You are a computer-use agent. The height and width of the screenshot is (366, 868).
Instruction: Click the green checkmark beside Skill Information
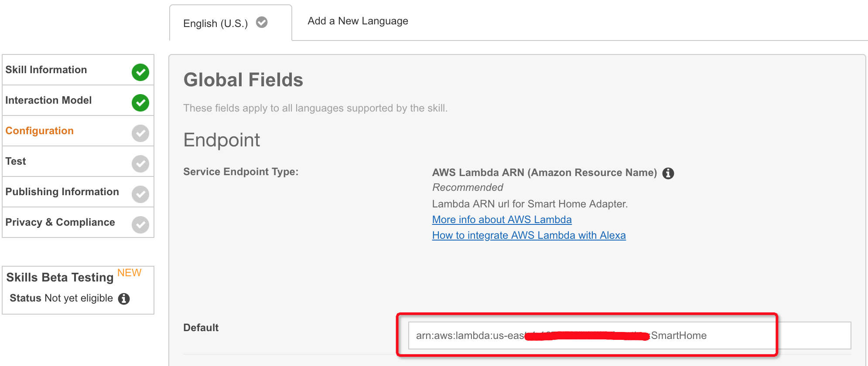140,72
